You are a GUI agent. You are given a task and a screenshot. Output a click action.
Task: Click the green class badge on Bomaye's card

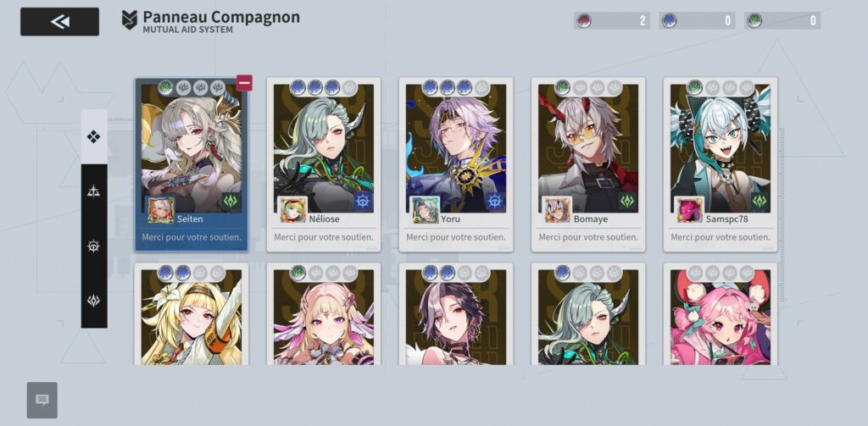[x=627, y=202]
